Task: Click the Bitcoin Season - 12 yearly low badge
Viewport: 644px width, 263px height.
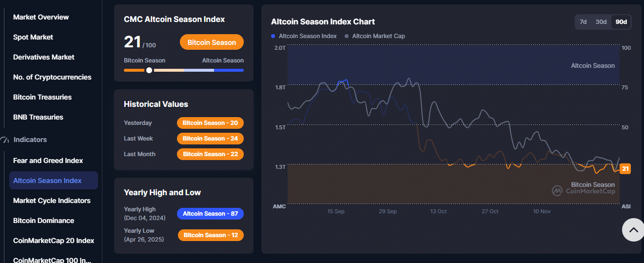Action: pos(211,235)
